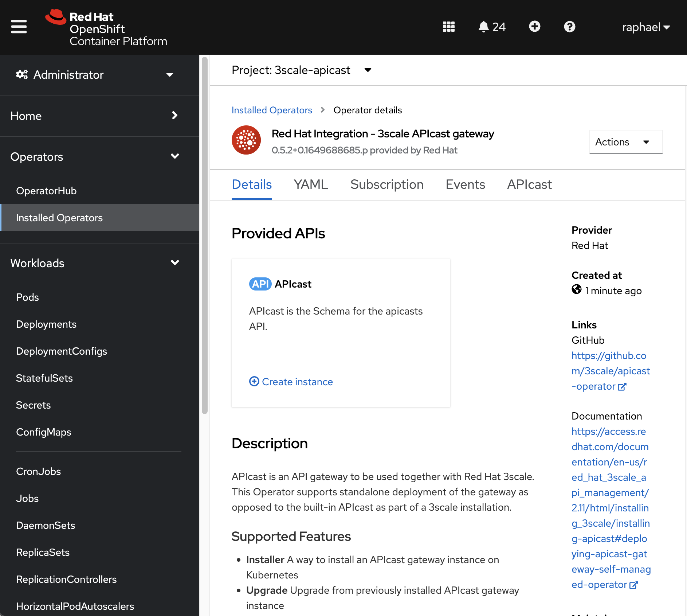Click the plus import icon in header
This screenshot has width=687, height=616.
[534, 27]
